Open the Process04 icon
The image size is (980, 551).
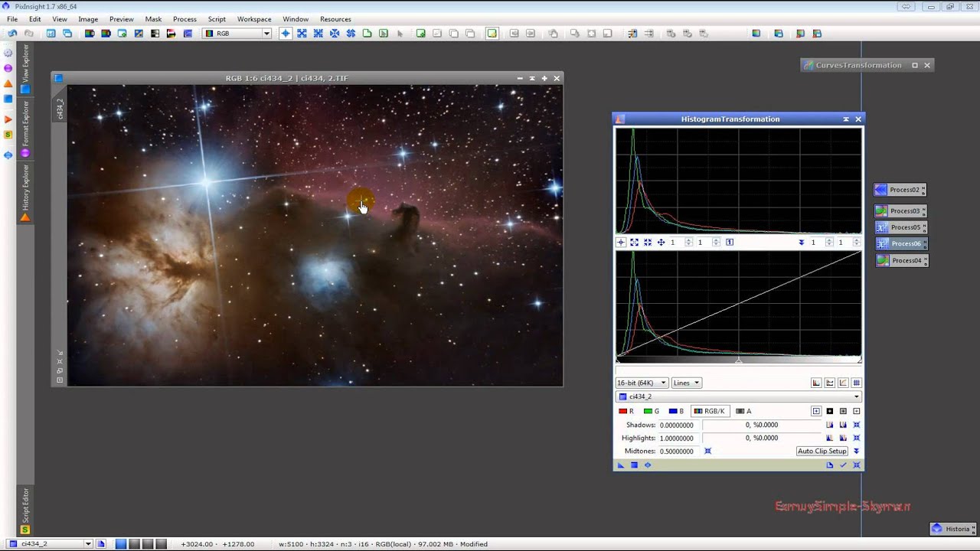click(900, 260)
